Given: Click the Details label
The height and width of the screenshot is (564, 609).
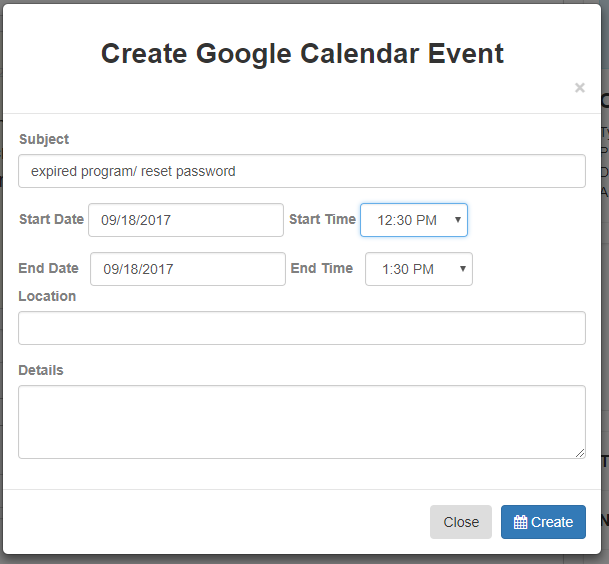Looking at the screenshot, I should pos(41,370).
